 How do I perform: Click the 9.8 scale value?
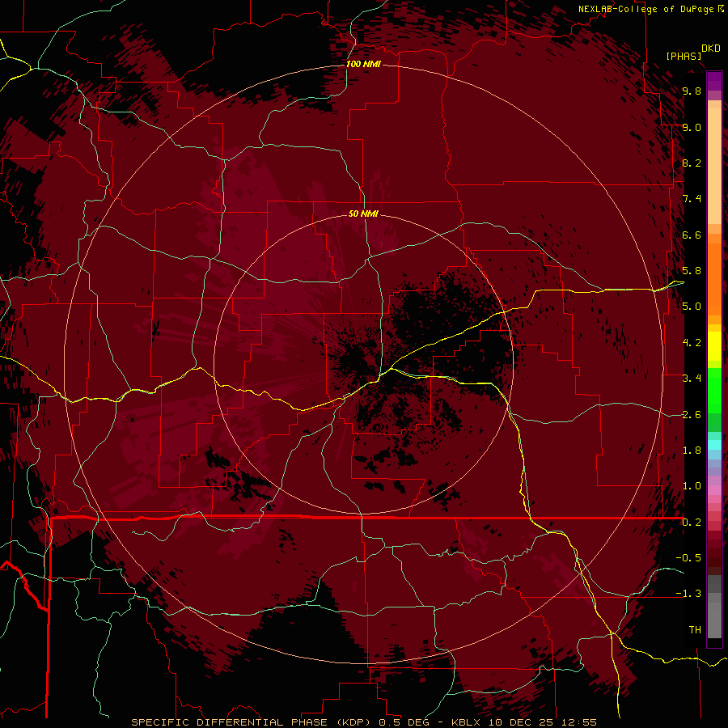pos(692,91)
